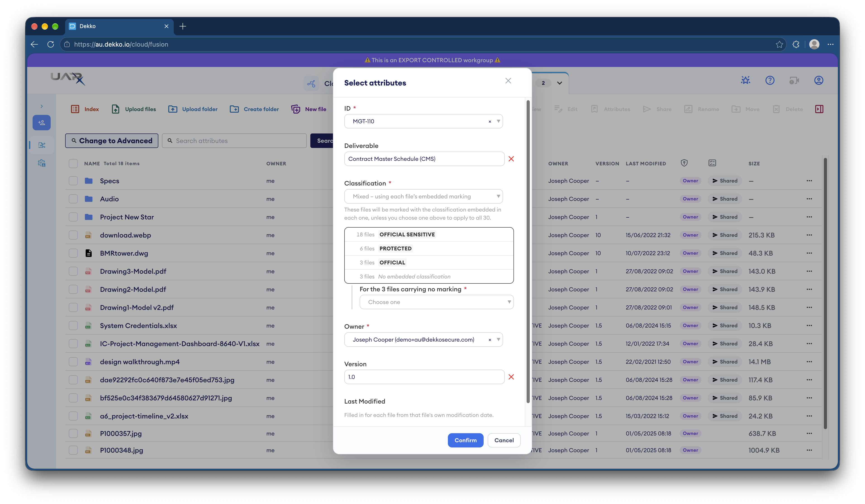
Task: Open row menu for P1000348.jpg
Action: click(x=809, y=450)
